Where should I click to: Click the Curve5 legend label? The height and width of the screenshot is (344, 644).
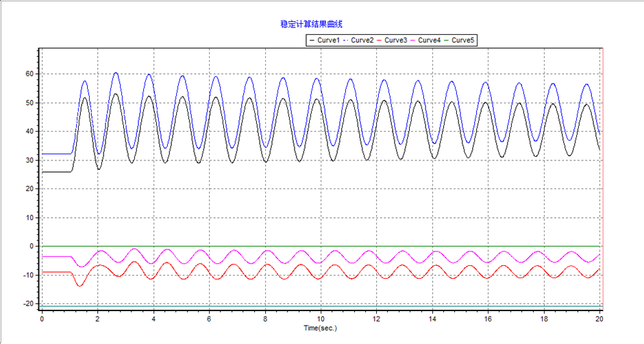click(463, 40)
